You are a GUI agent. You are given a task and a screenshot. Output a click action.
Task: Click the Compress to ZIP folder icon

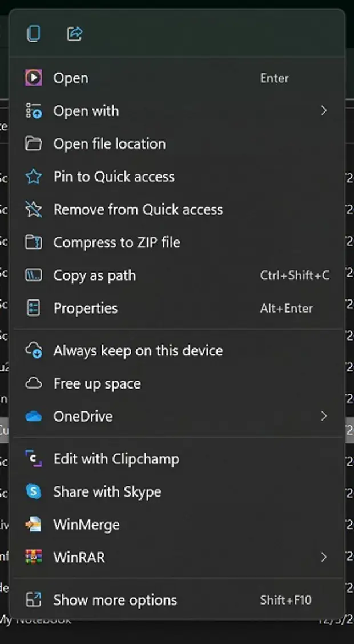click(34, 242)
